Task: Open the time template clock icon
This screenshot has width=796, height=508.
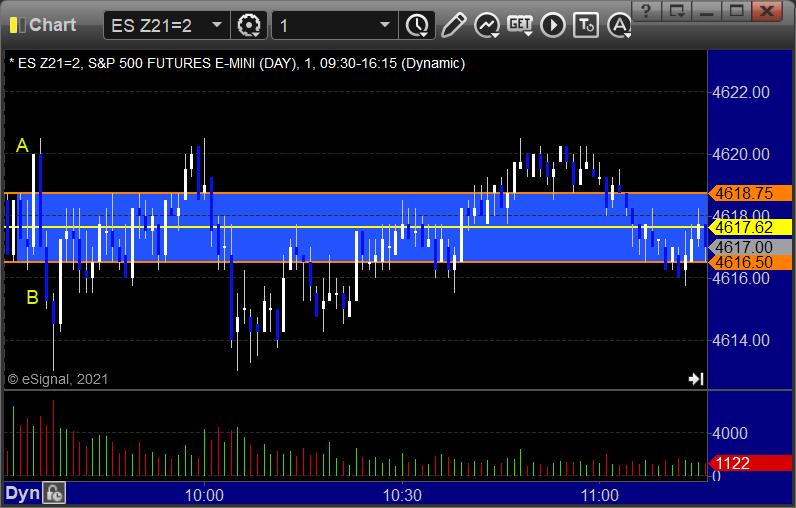Action: pos(417,25)
